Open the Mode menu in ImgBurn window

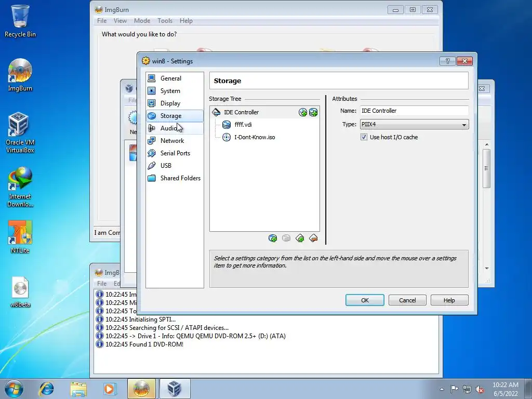pos(142,21)
